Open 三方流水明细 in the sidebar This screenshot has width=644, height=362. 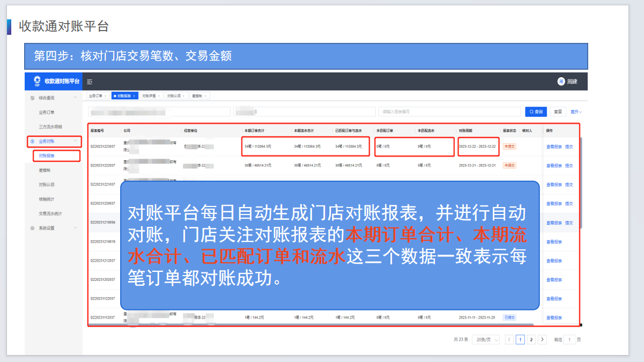[x=50, y=127]
